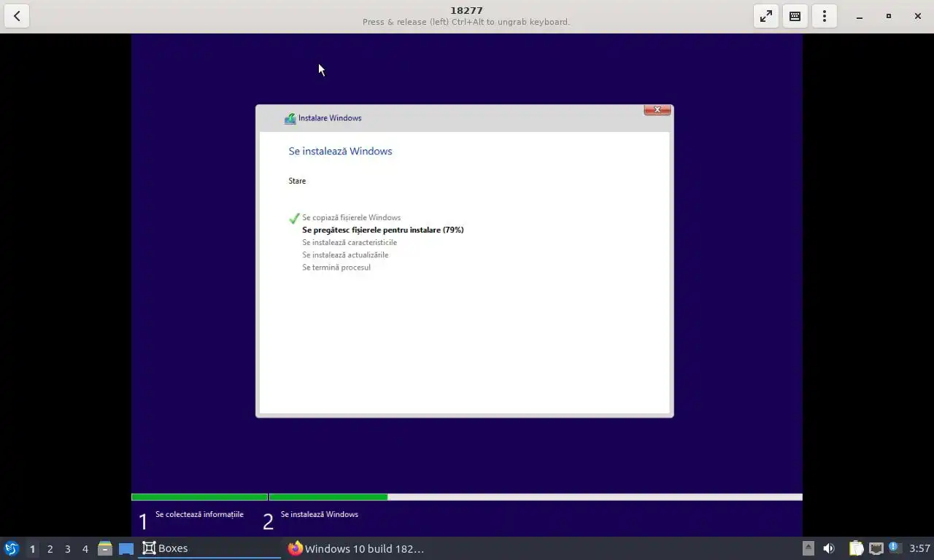
Task: Switch to Firefox 'Windows 10 build 182...' task
Action: tap(355, 548)
